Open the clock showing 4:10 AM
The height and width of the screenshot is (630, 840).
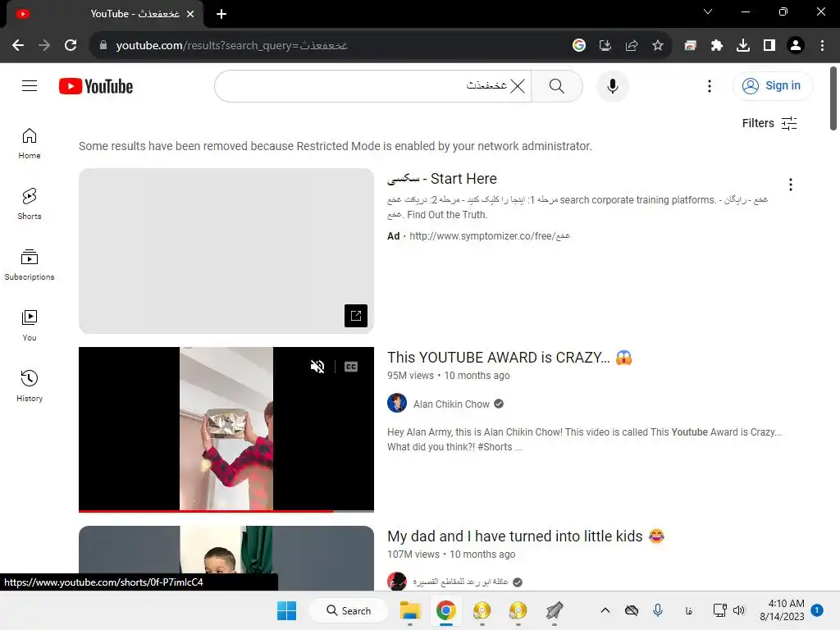point(782,610)
